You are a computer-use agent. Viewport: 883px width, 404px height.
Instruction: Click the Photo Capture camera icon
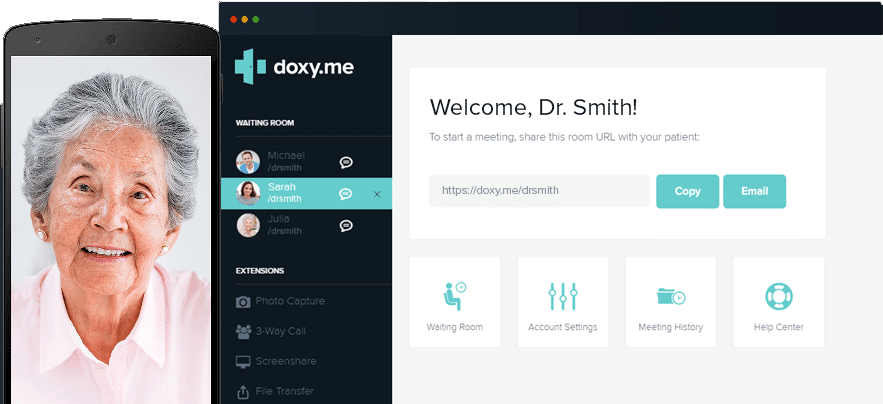(x=243, y=301)
